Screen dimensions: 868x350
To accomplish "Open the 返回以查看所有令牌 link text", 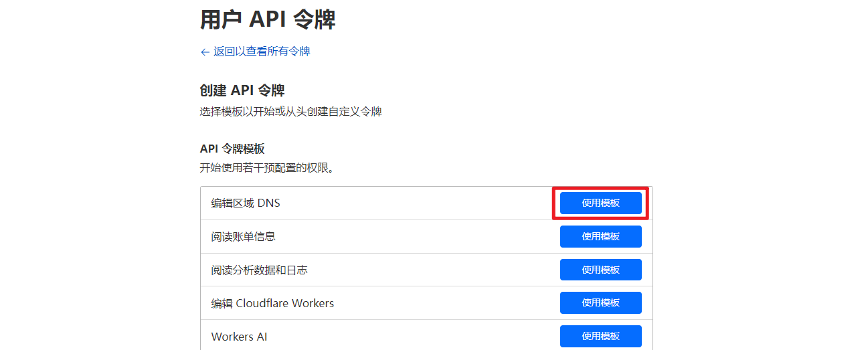I will pyautogui.click(x=262, y=52).
